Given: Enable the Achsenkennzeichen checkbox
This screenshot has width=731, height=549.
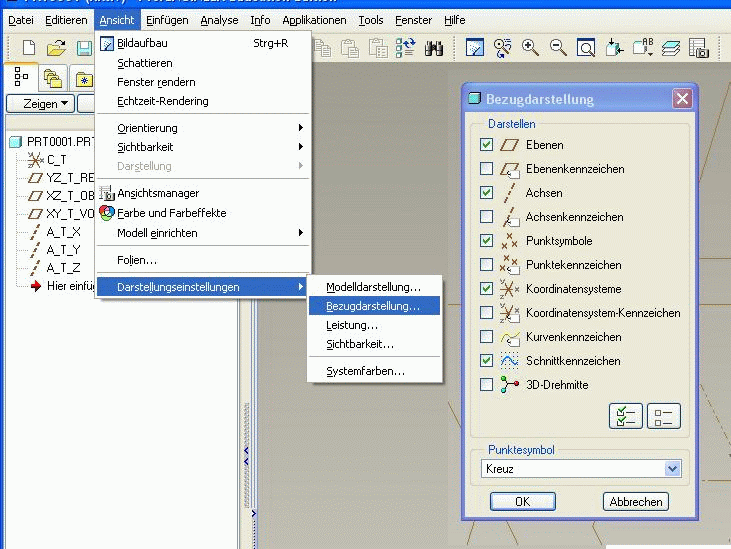Looking at the screenshot, I should click(486, 216).
